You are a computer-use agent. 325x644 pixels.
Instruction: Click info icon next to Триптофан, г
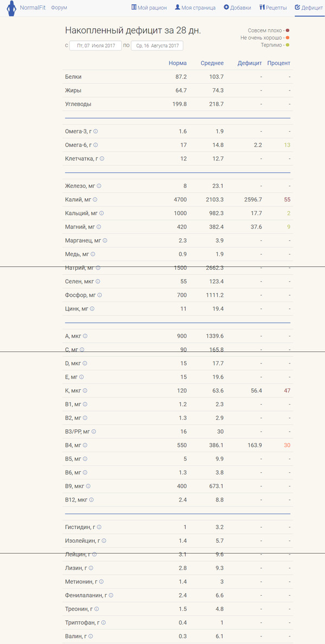tap(105, 622)
